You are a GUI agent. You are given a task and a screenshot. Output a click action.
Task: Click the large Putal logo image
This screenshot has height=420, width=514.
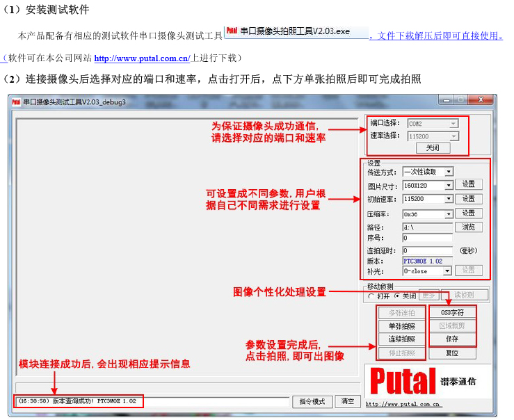pyautogui.click(x=403, y=380)
